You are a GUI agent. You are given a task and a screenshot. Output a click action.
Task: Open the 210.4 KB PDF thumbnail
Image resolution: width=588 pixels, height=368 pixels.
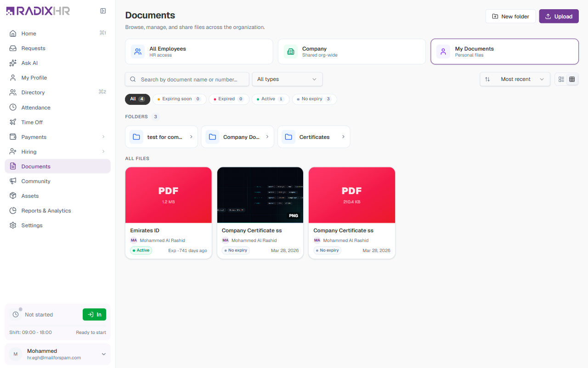(x=352, y=195)
